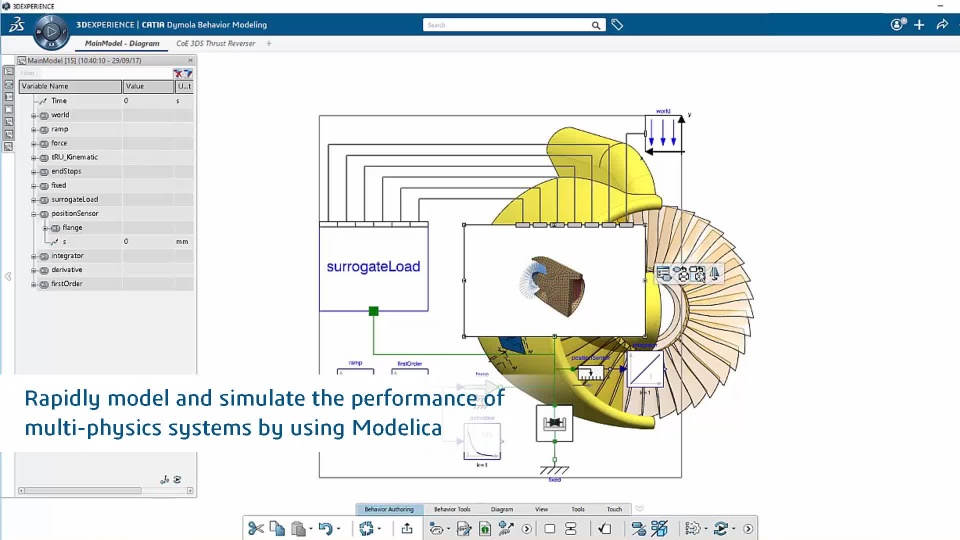Screen dimensions: 960x540
Task: Select the MainModel - Diagram tab
Action: coord(122,43)
